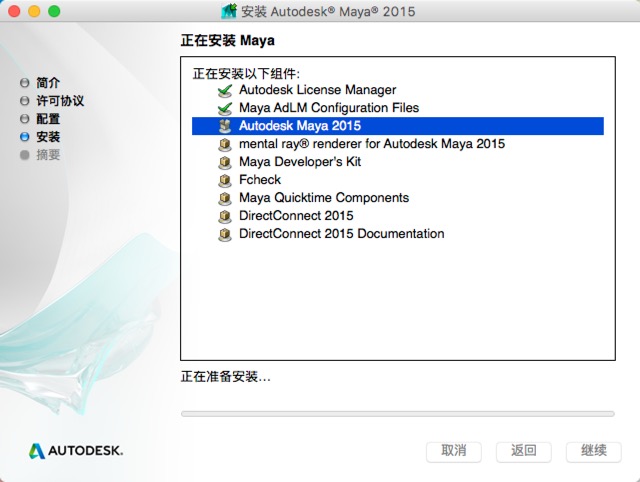The image size is (640, 482).
Task: Click the installing package icon for Autodesk Maya 2015
Action: (225, 126)
